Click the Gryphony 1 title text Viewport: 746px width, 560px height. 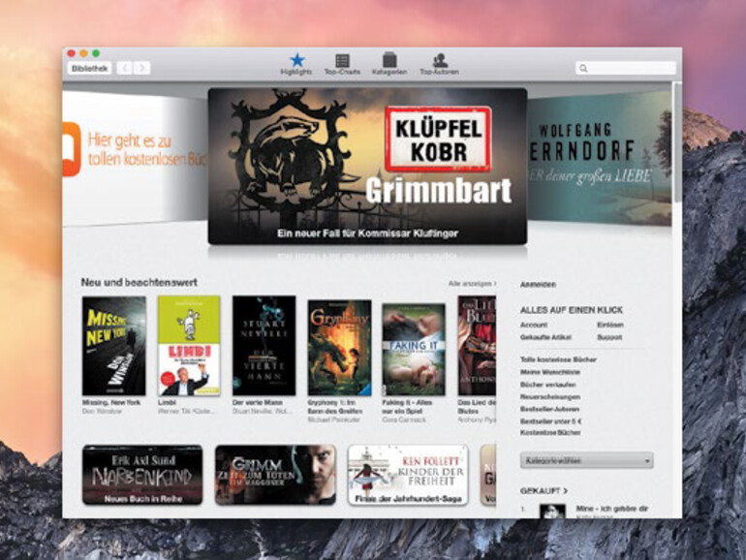334,407
